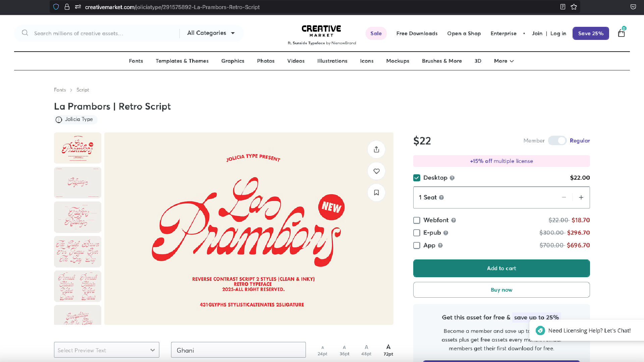Select 24pt preview size icon

322,350
